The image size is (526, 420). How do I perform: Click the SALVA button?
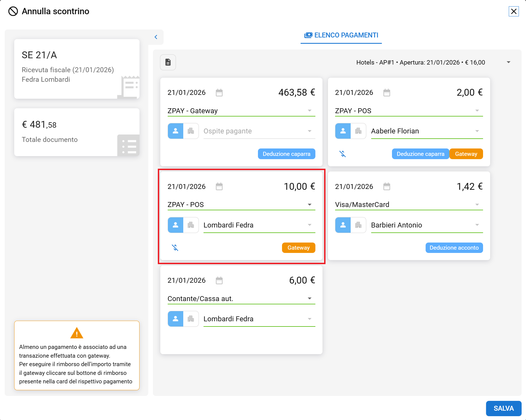503,408
